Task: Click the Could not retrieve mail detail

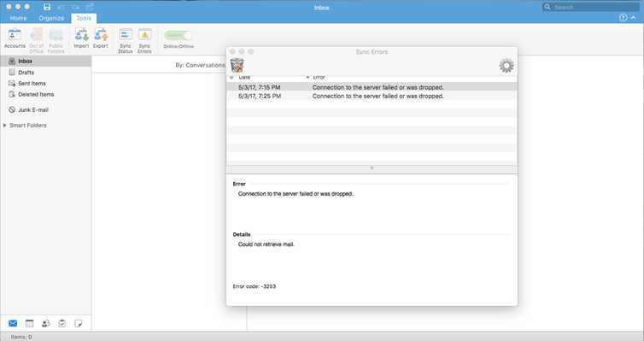Action: point(266,244)
